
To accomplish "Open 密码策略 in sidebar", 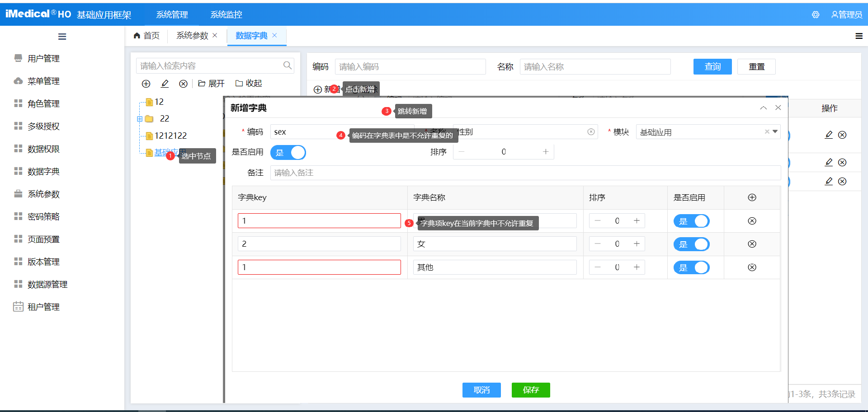I will 43,216.
